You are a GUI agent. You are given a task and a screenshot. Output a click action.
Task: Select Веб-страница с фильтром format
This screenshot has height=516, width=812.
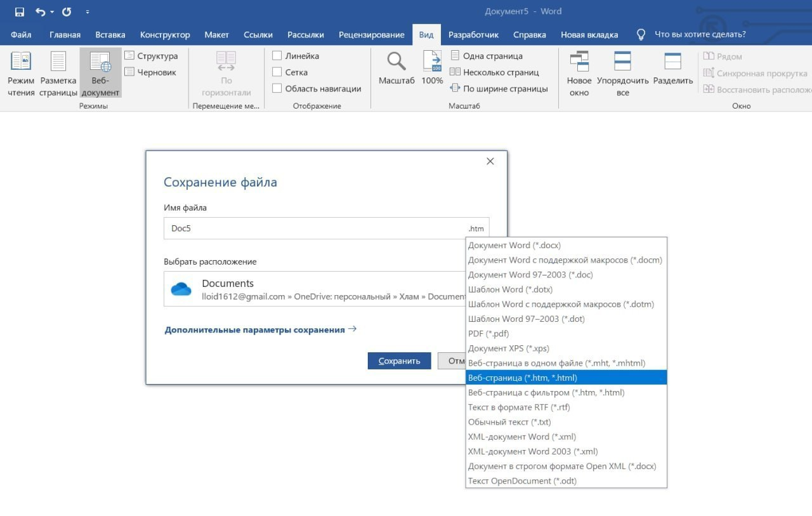(x=566, y=392)
